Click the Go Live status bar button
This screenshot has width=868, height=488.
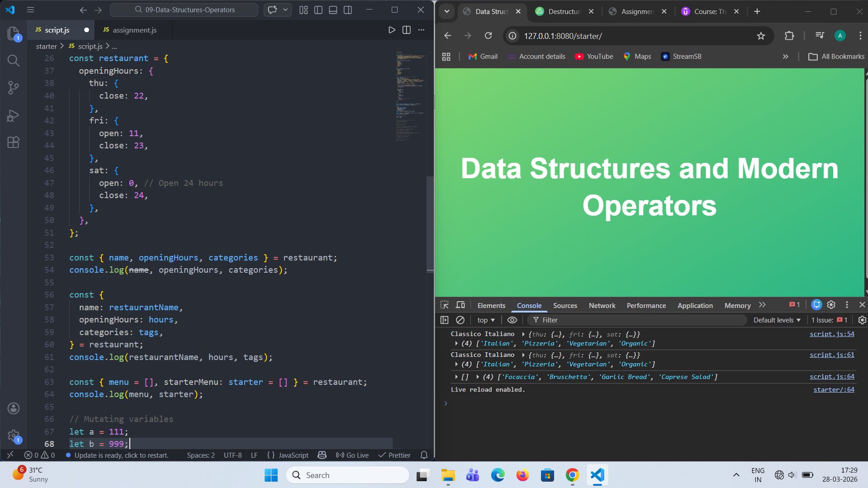click(x=352, y=455)
